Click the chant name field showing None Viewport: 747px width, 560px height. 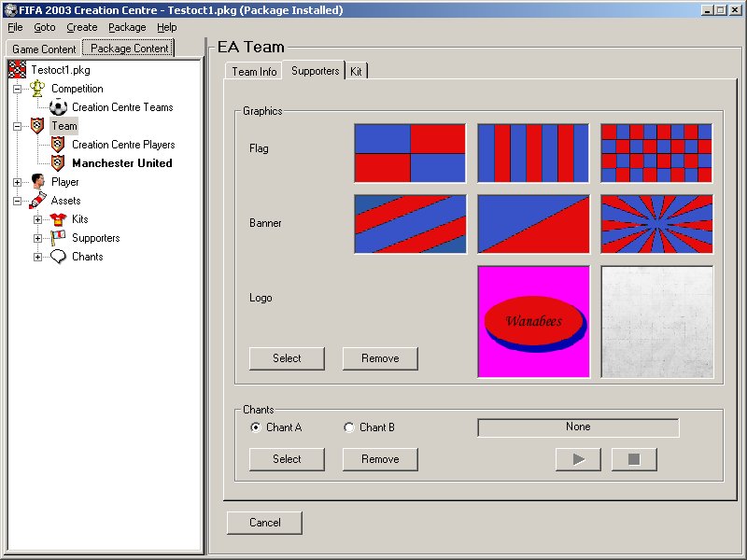click(x=578, y=427)
